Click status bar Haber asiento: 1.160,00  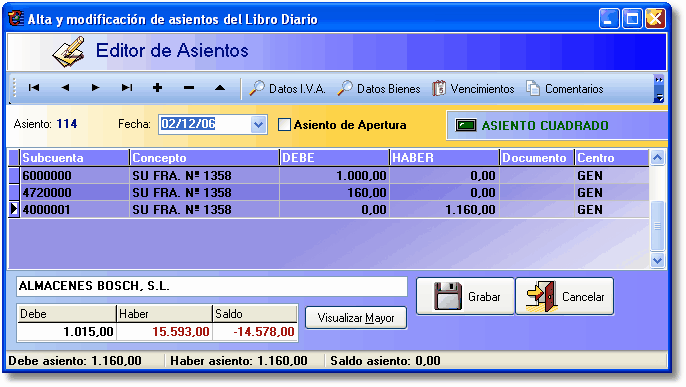pos(239,361)
